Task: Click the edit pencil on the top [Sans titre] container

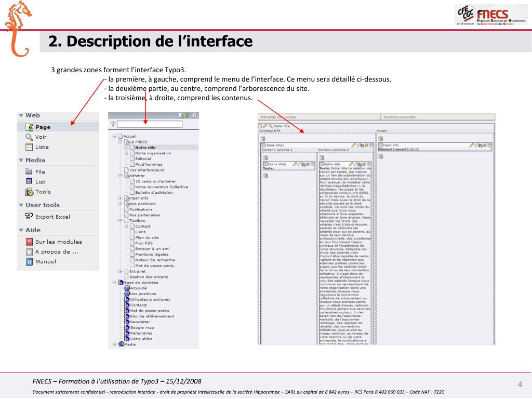Action: tap(353, 145)
